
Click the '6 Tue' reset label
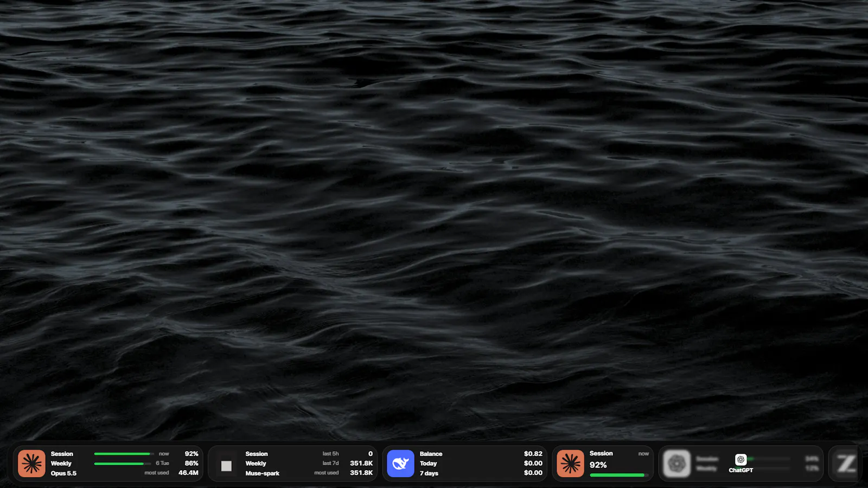pos(162,463)
